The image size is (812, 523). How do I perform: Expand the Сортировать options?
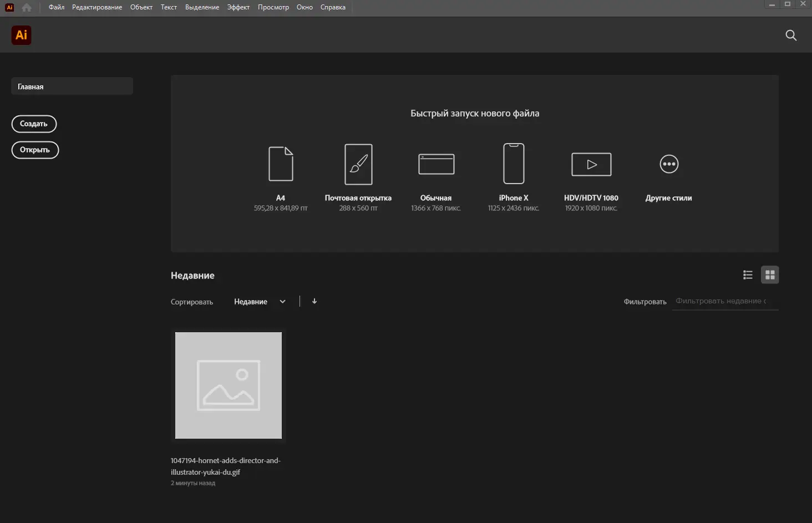point(191,301)
